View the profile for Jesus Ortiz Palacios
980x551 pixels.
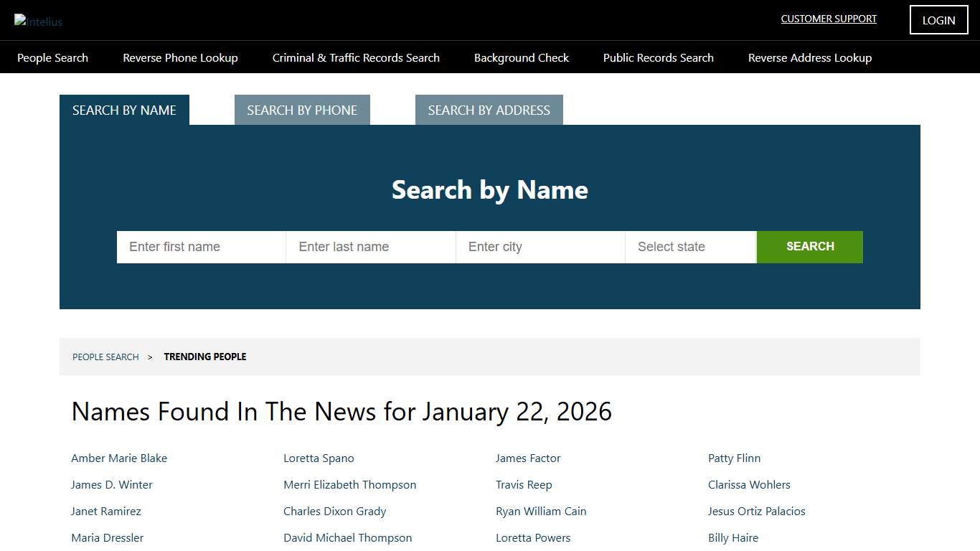point(757,511)
